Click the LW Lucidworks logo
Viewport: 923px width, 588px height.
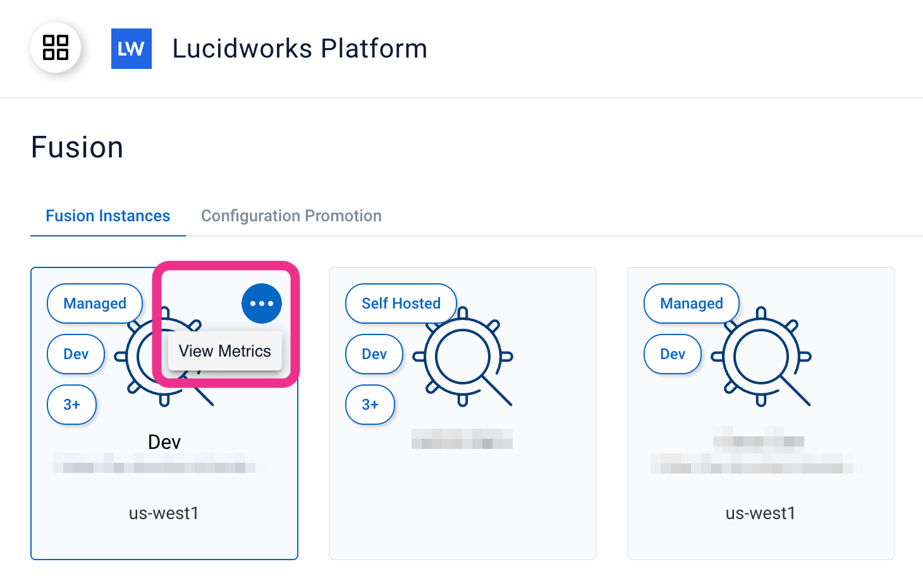[x=131, y=49]
